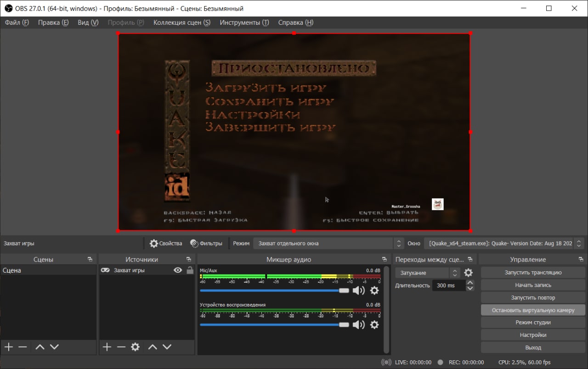The height and width of the screenshot is (369, 588).
Task: Click the REC: 00:00:00 timer text
Action: (466, 362)
